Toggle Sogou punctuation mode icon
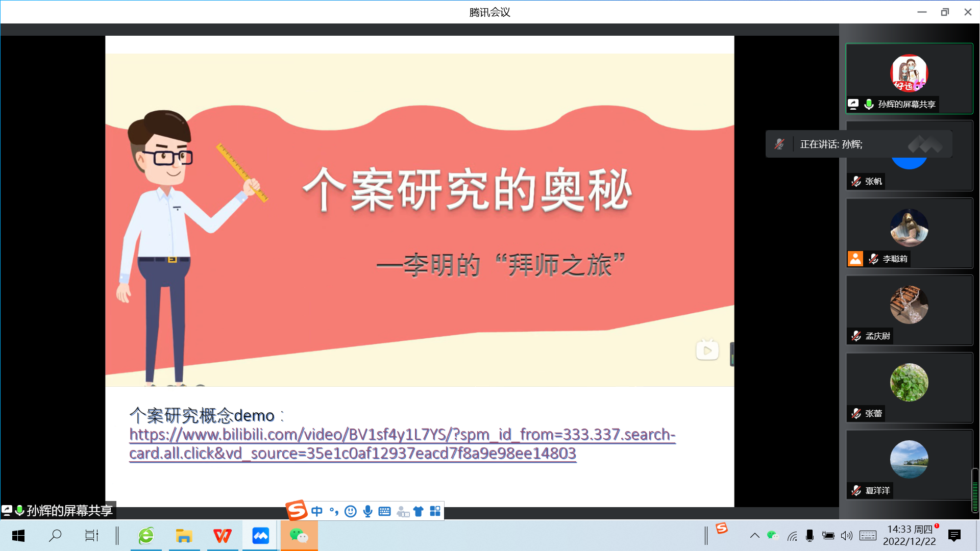This screenshot has height=551, width=980. [x=334, y=511]
